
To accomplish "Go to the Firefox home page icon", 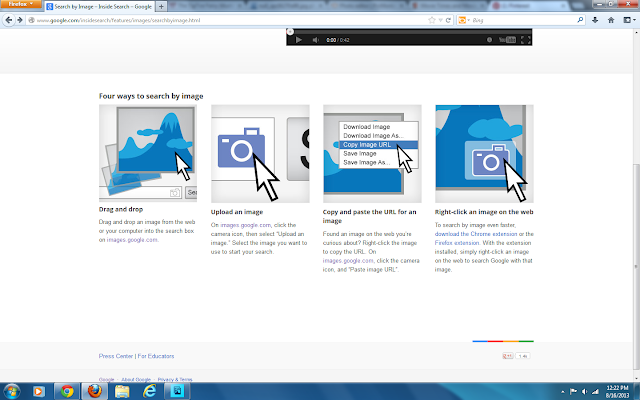I will [611, 20].
